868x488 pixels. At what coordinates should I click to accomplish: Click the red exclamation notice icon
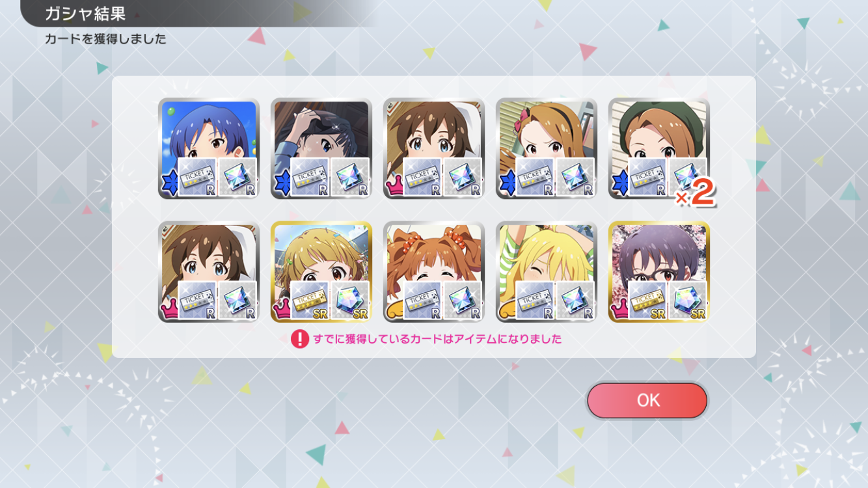pyautogui.click(x=300, y=339)
